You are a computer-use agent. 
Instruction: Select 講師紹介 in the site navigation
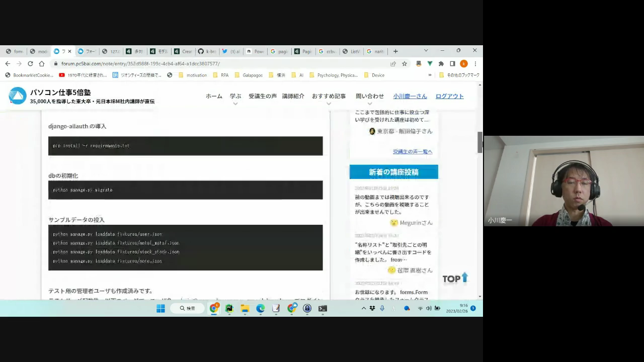coord(293,96)
